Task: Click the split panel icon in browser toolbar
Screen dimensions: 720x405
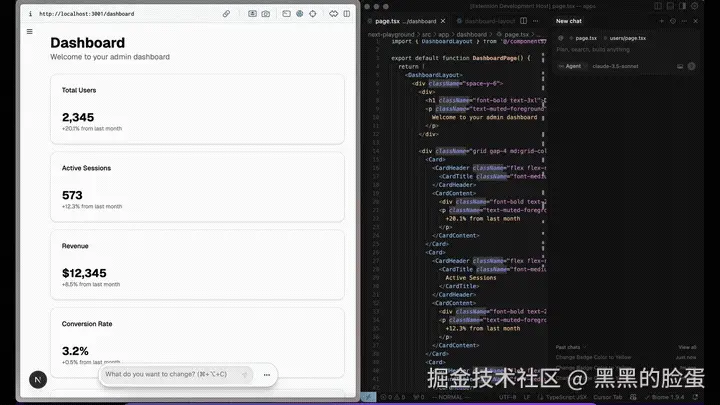Action: pyautogui.click(x=347, y=14)
